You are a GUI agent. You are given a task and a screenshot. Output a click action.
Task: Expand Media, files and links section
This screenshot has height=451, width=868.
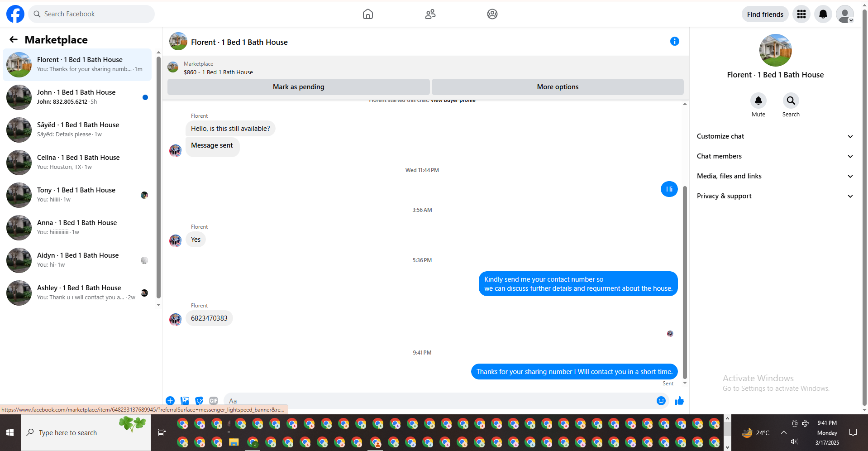point(775,176)
